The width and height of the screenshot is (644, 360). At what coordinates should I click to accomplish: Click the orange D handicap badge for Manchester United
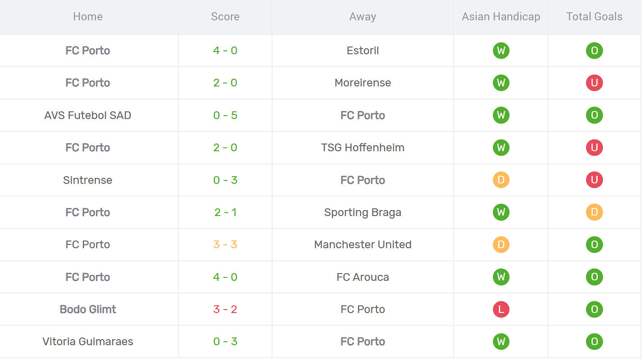click(501, 244)
